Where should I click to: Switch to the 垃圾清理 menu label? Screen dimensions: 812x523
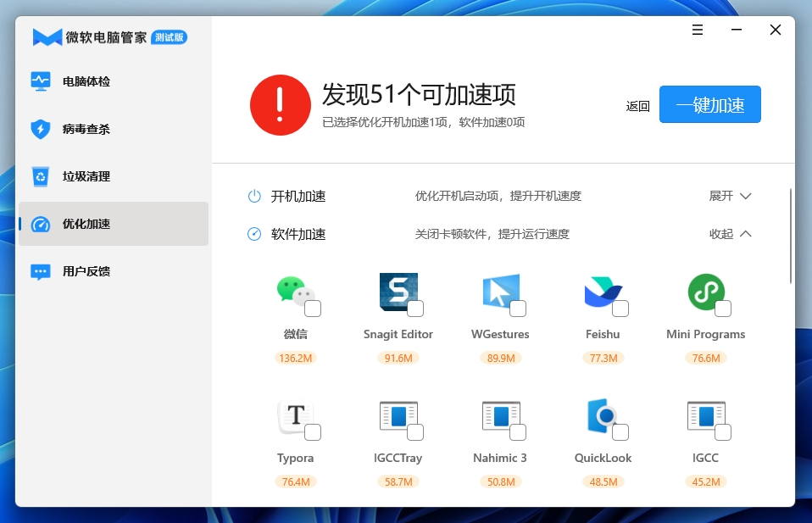[x=86, y=176]
